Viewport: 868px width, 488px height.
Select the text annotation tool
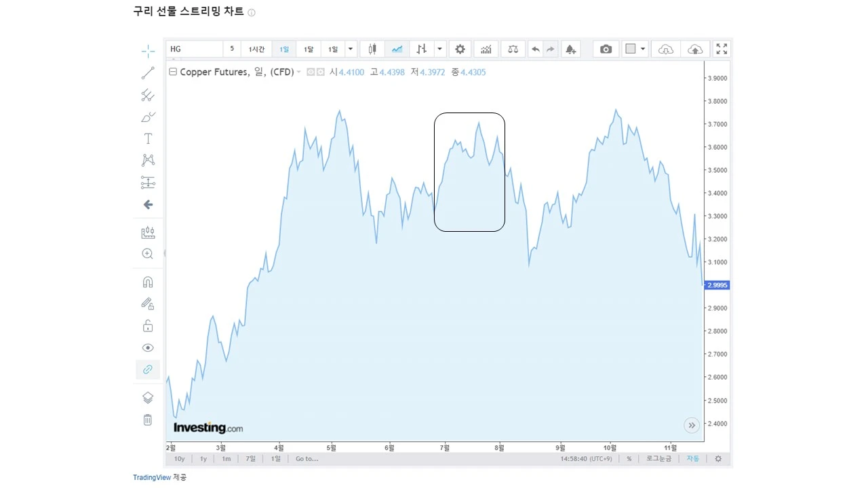(x=148, y=138)
